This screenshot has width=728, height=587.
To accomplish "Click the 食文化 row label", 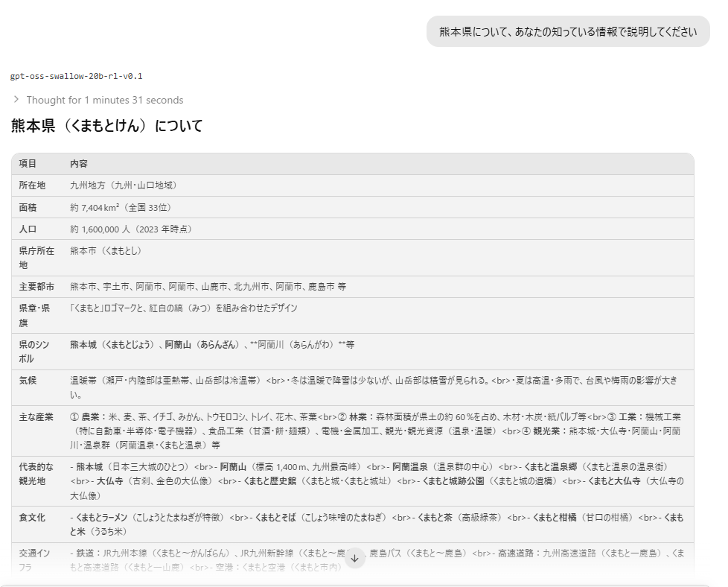I will click(x=32, y=517).
